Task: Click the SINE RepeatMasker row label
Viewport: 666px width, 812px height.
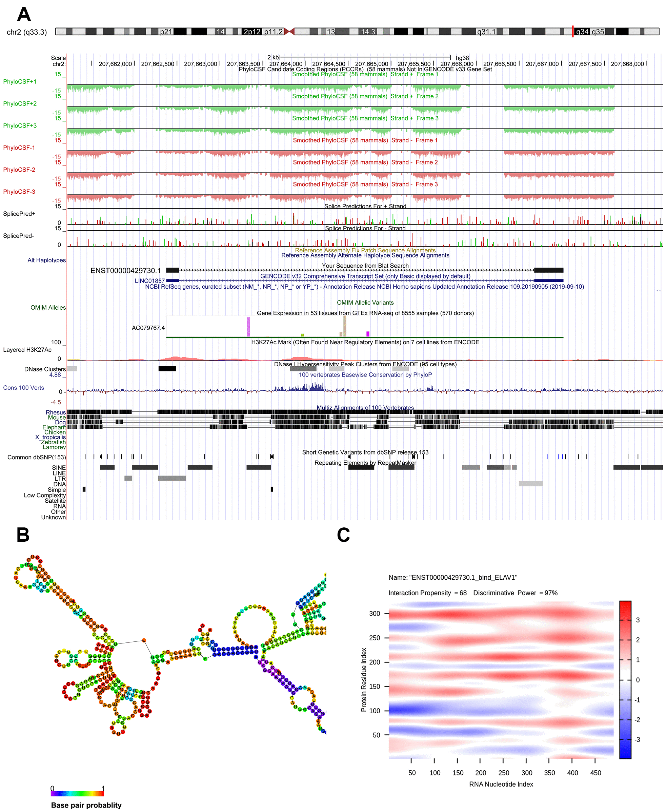Action: pyautogui.click(x=59, y=468)
